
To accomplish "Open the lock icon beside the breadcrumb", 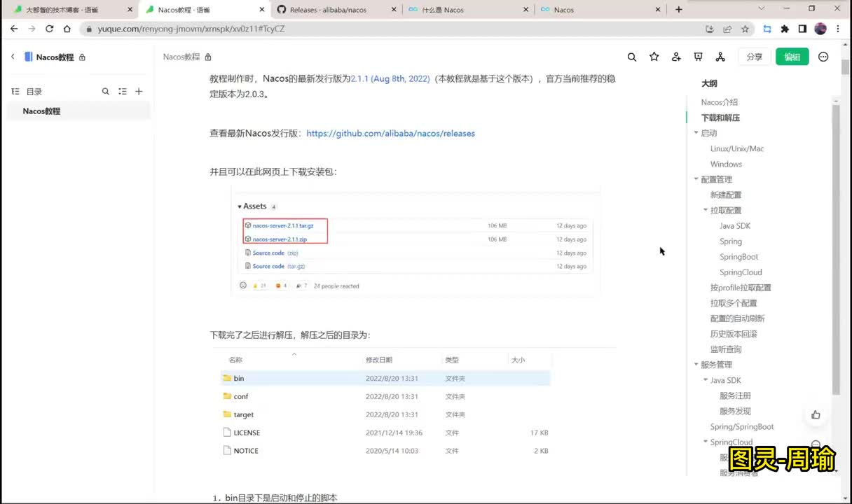I will pos(208,57).
